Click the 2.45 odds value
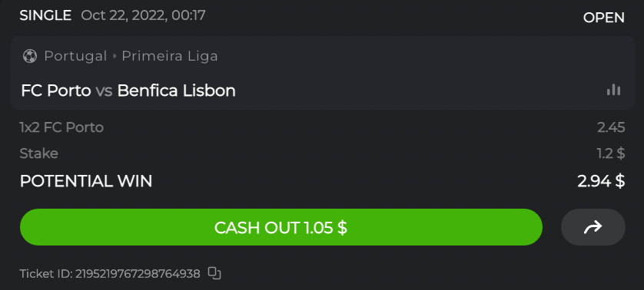The image size is (644, 290). 611,127
